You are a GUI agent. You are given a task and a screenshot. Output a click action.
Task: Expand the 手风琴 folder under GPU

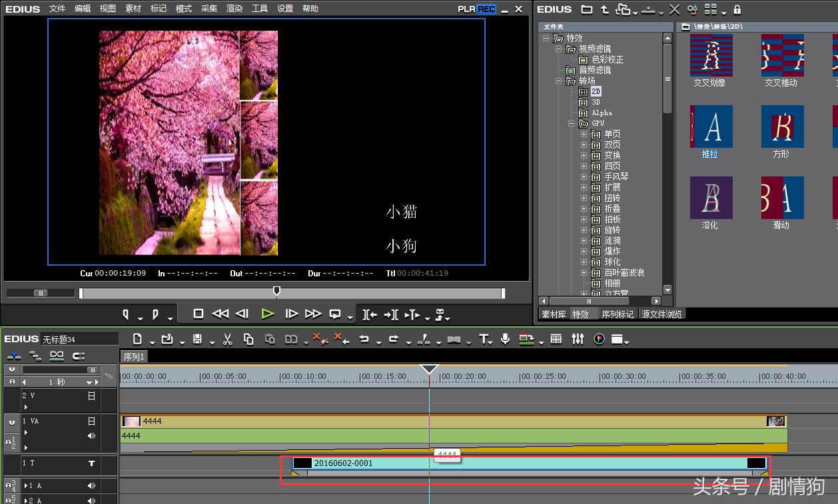coord(584,177)
